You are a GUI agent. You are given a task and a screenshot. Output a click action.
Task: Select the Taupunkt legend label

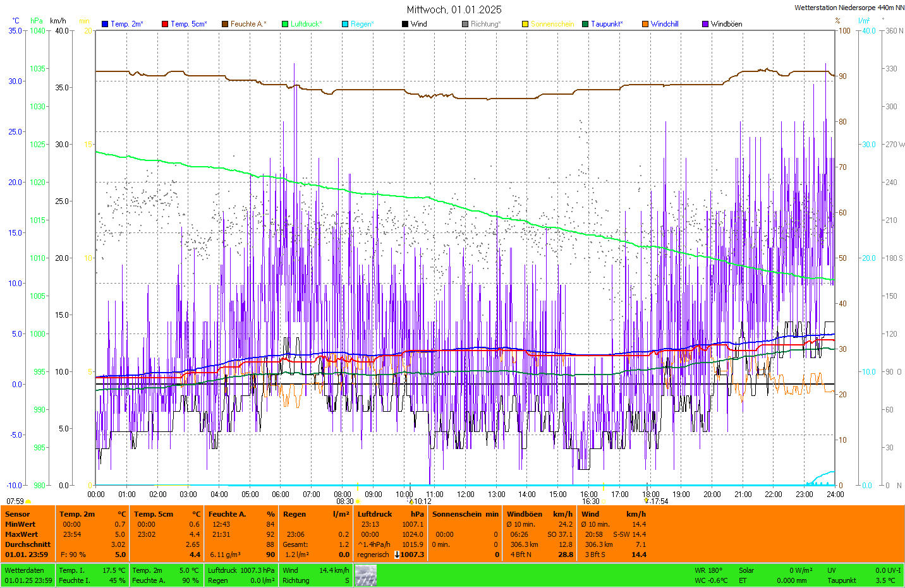pyautogui.click(x=607, y=24)
